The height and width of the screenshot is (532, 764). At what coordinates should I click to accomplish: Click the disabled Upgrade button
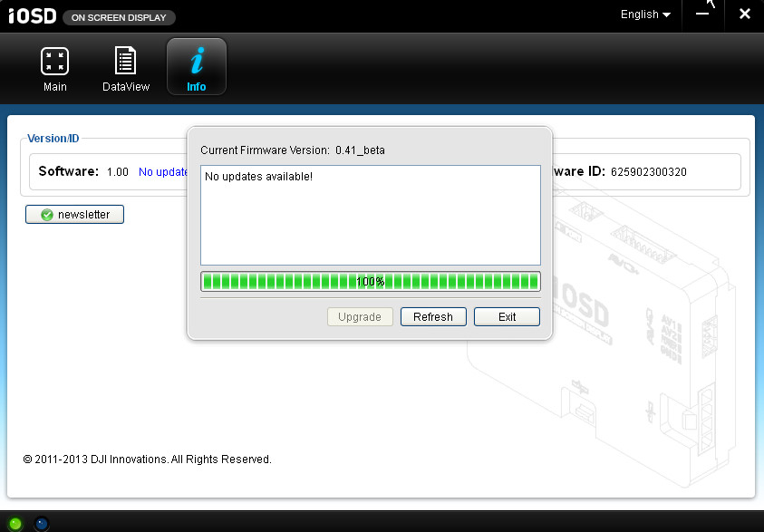point(360,316)
